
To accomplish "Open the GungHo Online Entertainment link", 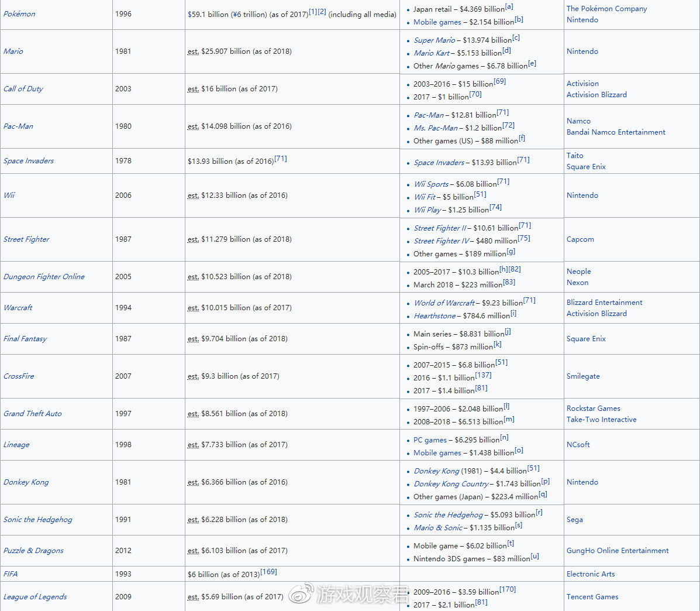I will coord(617,551).
